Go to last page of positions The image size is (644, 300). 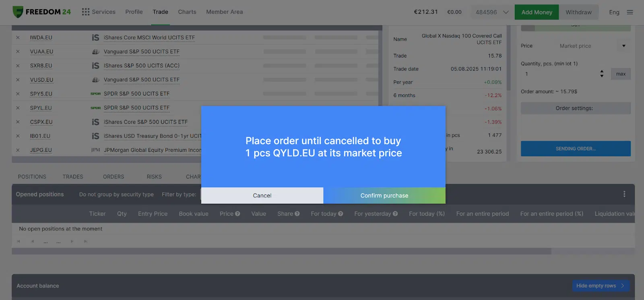pos(85,242)
